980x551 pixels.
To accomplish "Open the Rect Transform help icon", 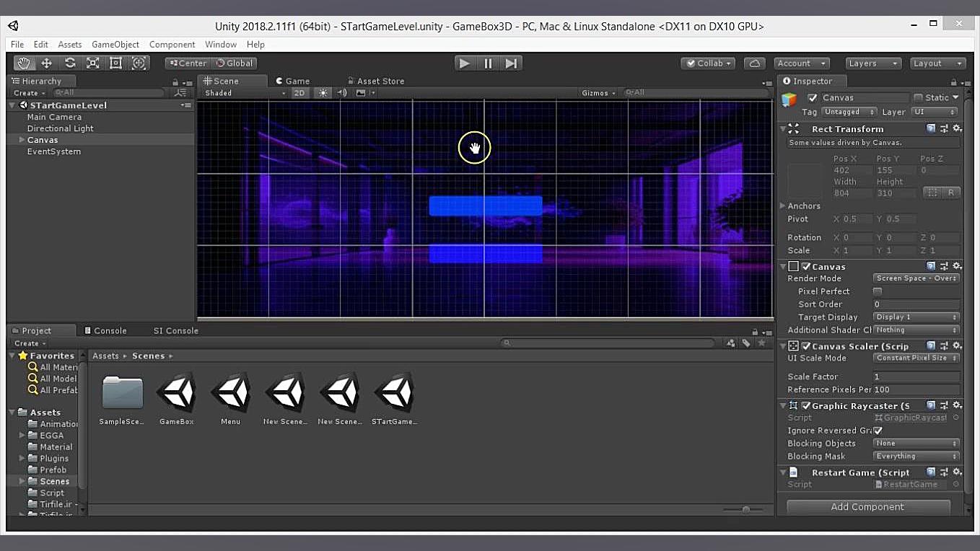I will coord(931,129).
